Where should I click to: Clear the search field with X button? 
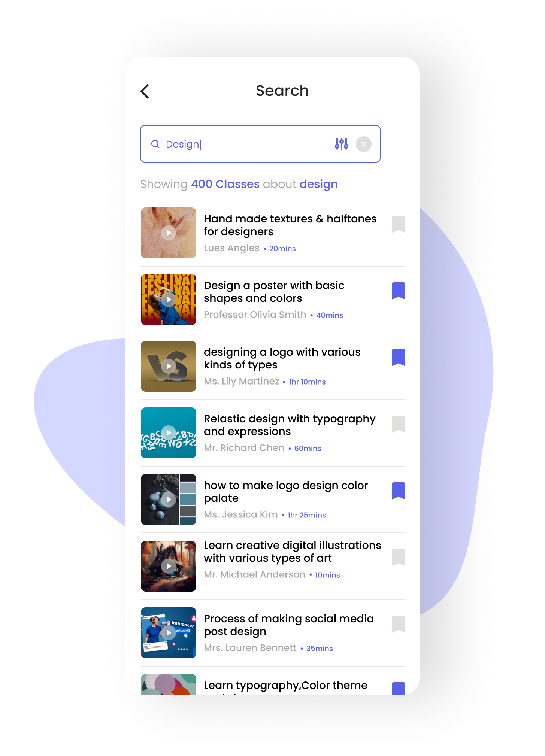pyautogui.click(x=363, y=144)
